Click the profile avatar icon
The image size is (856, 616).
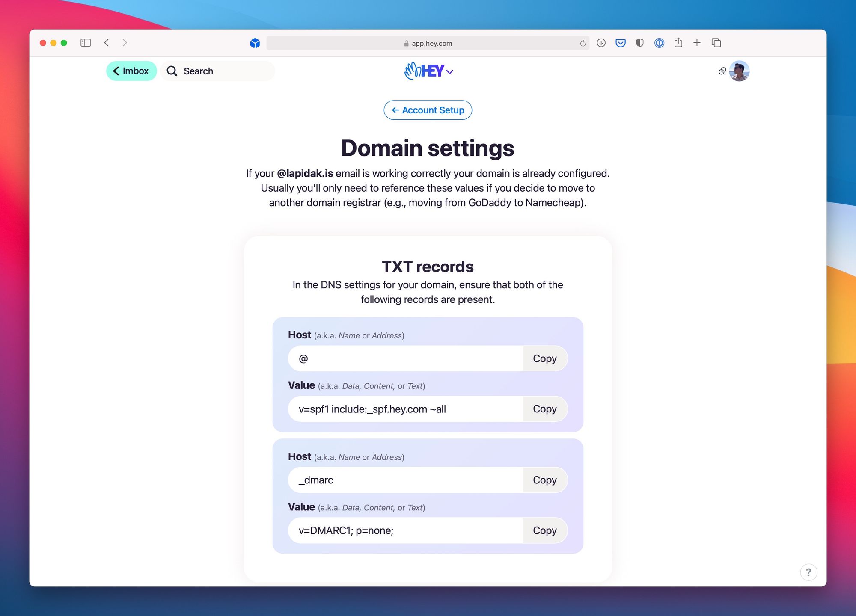point(740,71)
